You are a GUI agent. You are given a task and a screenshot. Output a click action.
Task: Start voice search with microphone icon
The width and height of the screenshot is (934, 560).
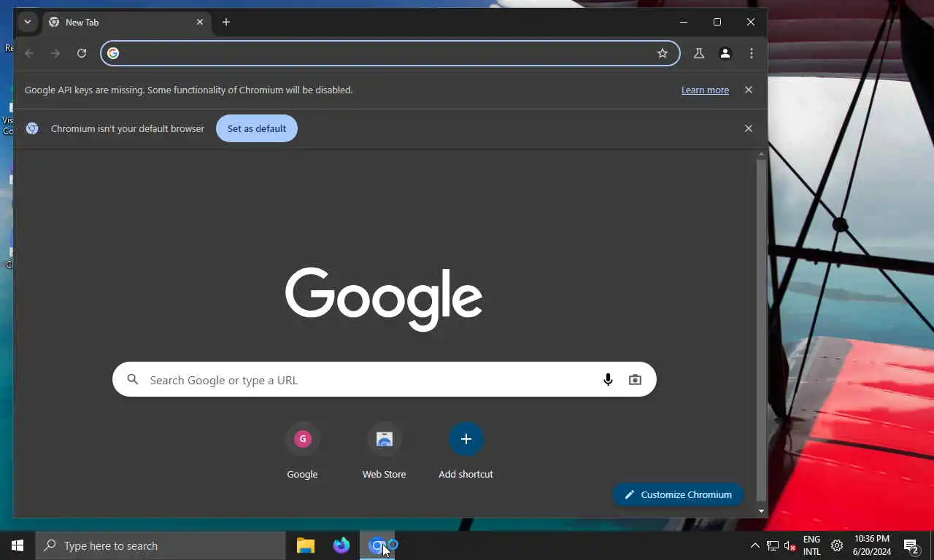coord(608,380)
